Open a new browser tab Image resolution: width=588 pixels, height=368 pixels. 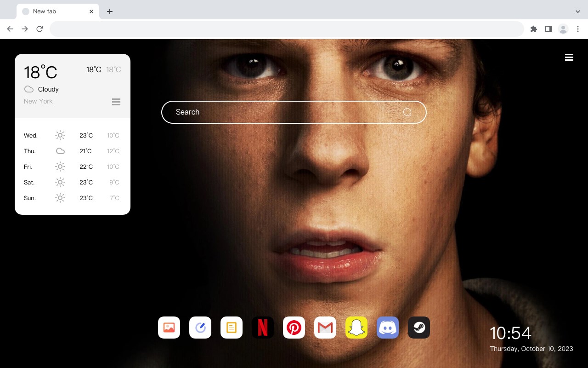[109, 11]
